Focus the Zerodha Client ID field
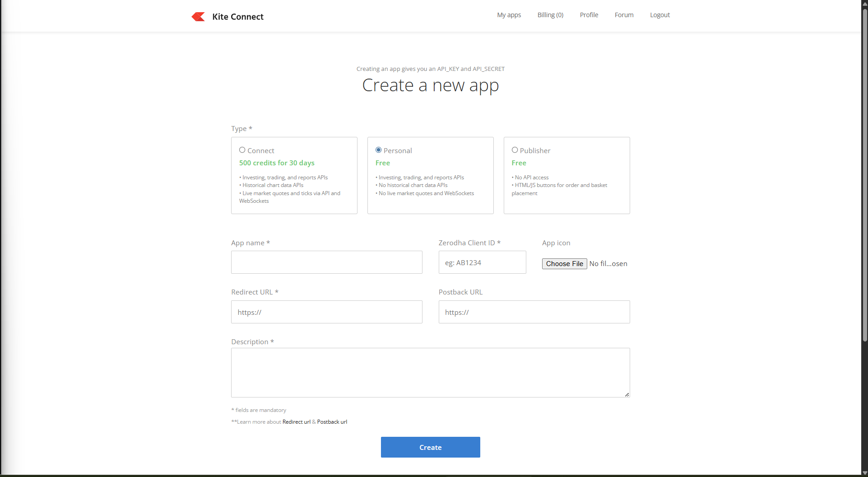868x477 pixels. 482,262
